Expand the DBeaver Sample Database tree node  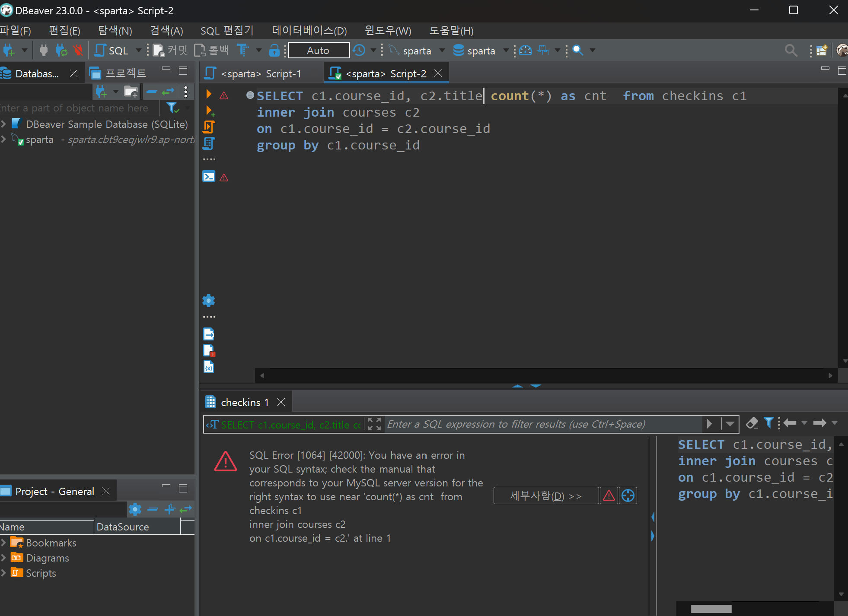tap(3, 124)
